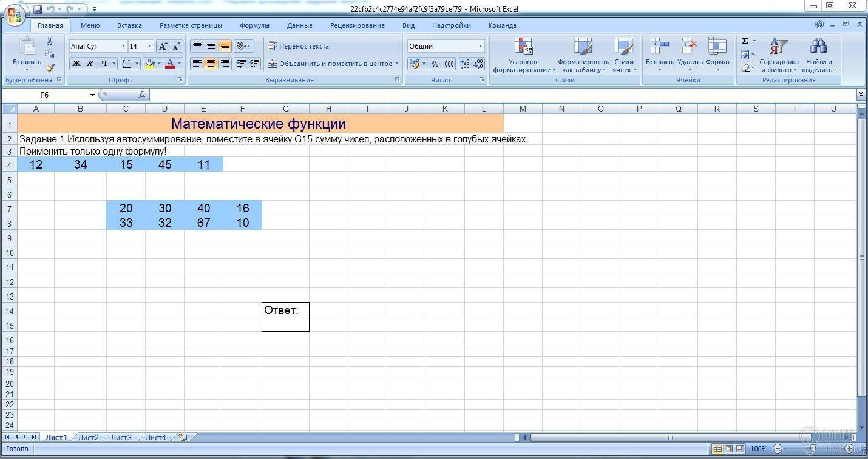Screen dimensions: 868x459
Task: Switch to the Формулы ribbon tab
Action: click(x=254, y=25)
